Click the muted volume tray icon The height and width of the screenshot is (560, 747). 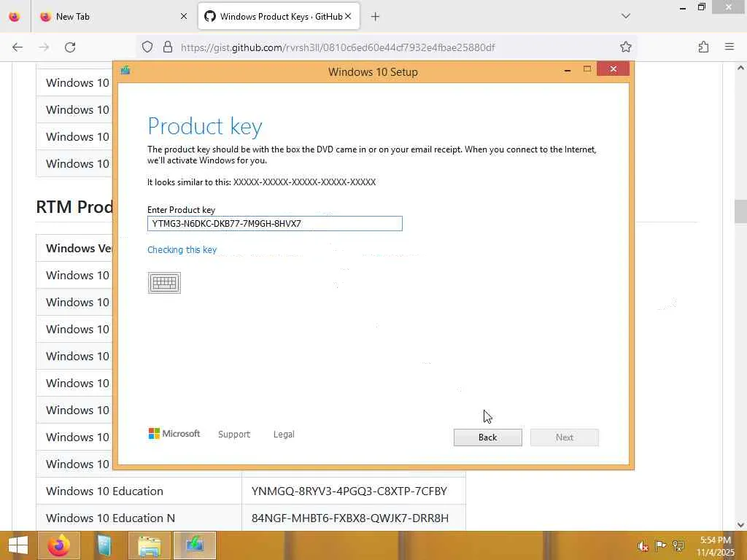[643, 546]
